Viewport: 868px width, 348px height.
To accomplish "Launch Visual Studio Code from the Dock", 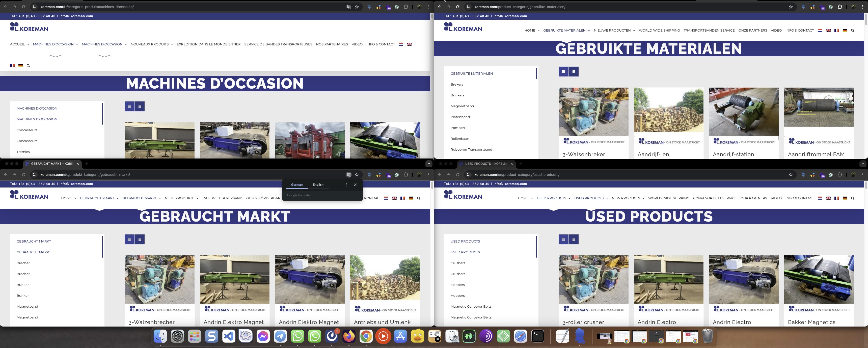I will point(229,336).
